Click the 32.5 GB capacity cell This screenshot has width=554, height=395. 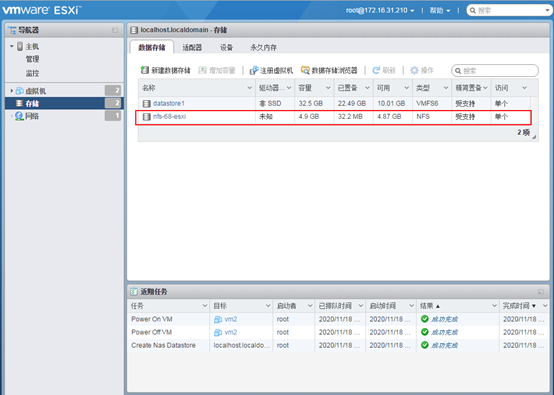pos(311,104)
